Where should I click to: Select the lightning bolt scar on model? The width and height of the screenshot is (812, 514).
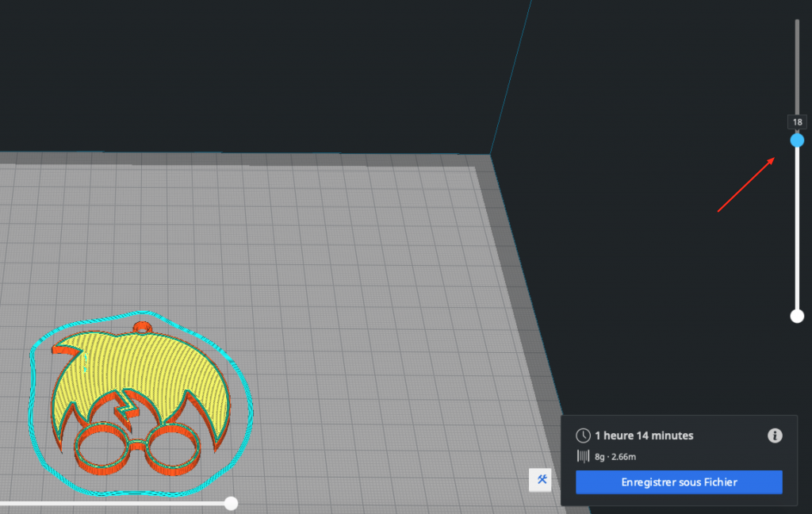[x=125, y=406]
